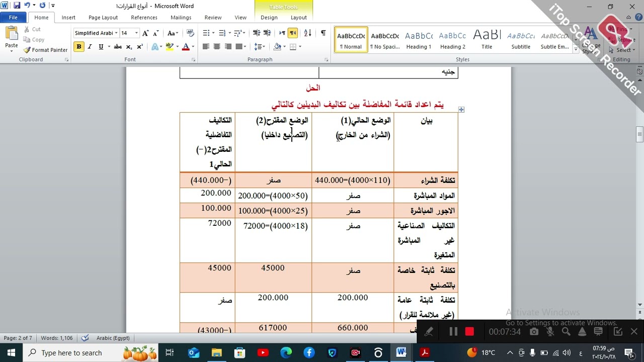Click the recorder pen annotation icon
The width and height of the screenshot is (644, 362).
point(429,332)
